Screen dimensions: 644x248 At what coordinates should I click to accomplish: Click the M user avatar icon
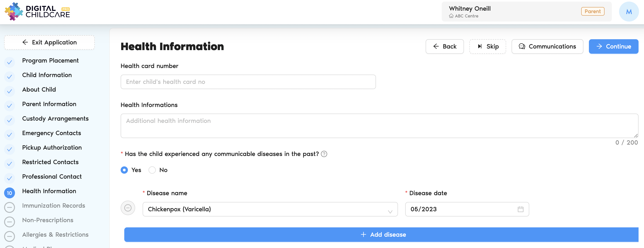coord(629,12)
